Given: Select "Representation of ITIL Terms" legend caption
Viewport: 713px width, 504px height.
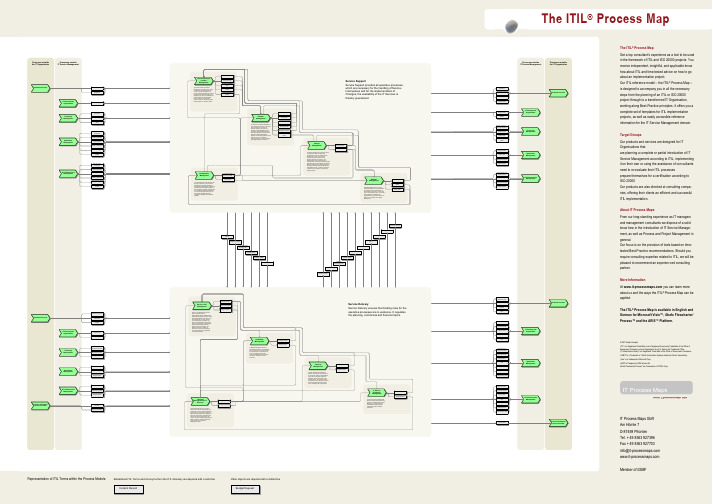Looking at the screenshot, I should coord(66,479).
